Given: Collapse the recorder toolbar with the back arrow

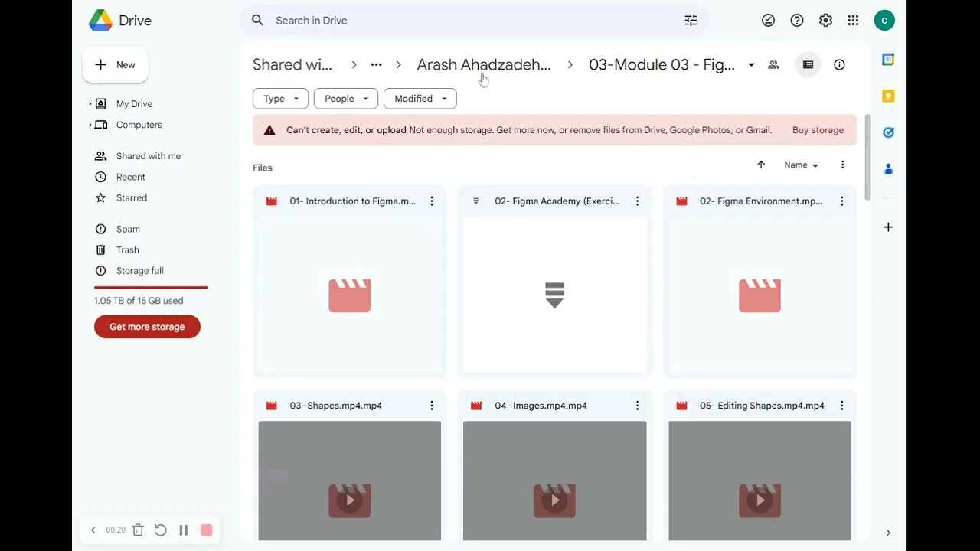Looking at the screenshot, I should (93, 530).
